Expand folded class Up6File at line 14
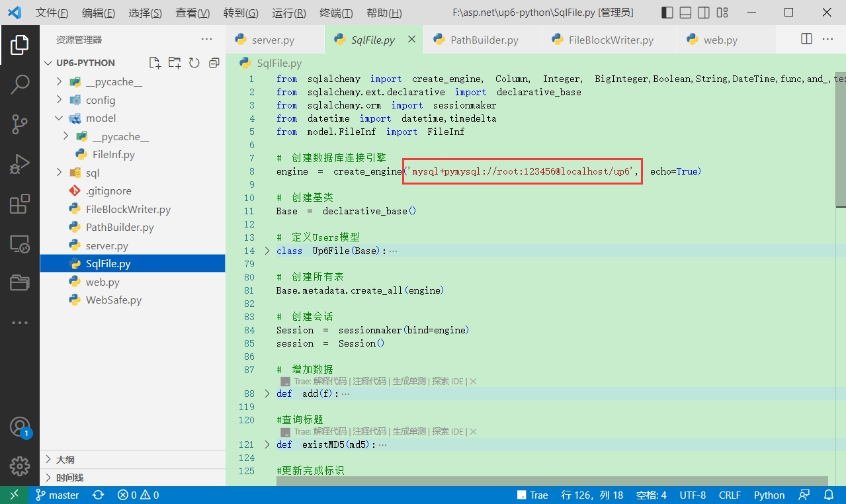The width and height of the screenshot is (846, 504). (x=267, y=251)
